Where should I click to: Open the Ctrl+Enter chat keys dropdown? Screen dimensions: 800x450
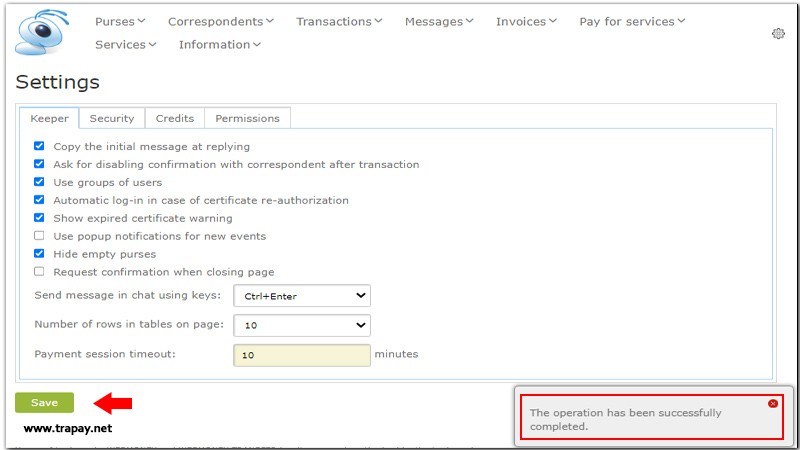(301, 296)
